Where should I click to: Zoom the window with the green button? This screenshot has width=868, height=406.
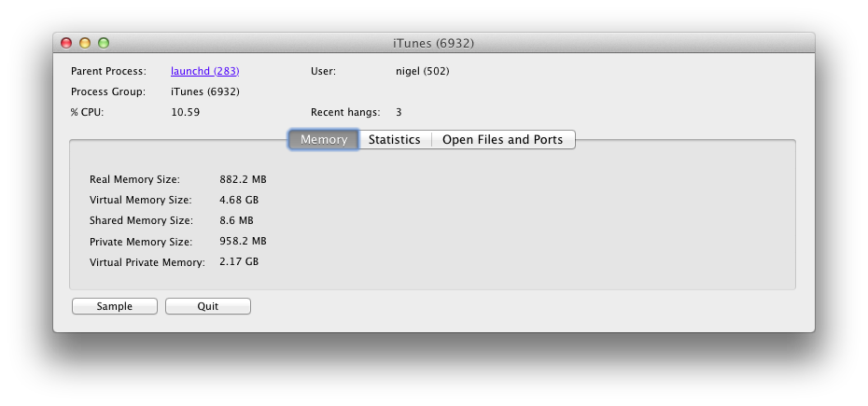click(104, 43)
